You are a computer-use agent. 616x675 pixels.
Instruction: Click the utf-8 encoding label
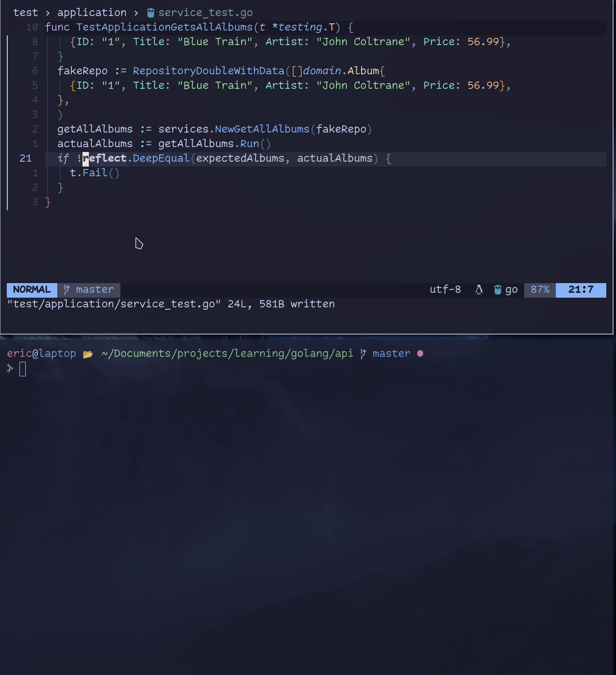(x=445, y=289)
